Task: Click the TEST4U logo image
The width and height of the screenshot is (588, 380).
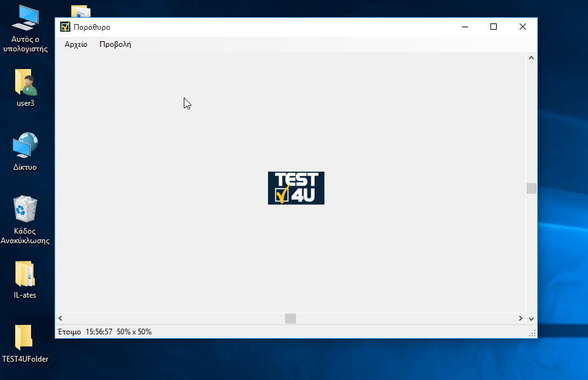Action: pos(296,188)
